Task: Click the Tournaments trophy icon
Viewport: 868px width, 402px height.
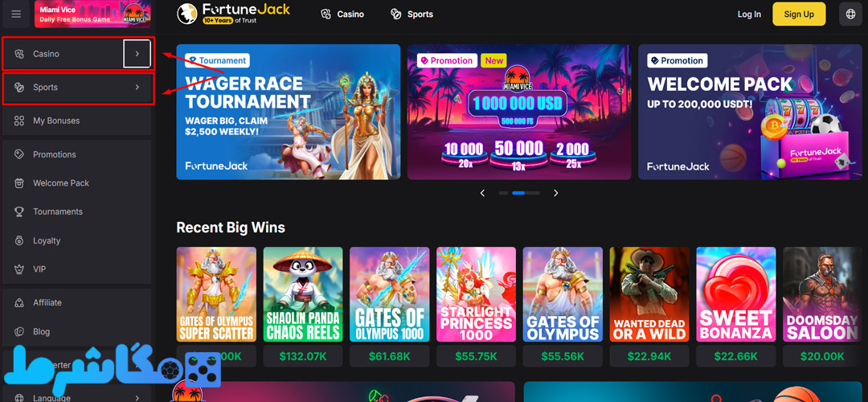Action: pos(19,211)
